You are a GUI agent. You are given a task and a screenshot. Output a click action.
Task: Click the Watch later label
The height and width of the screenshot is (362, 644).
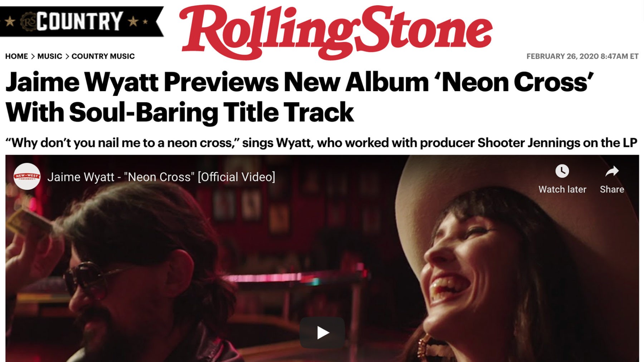562,189
